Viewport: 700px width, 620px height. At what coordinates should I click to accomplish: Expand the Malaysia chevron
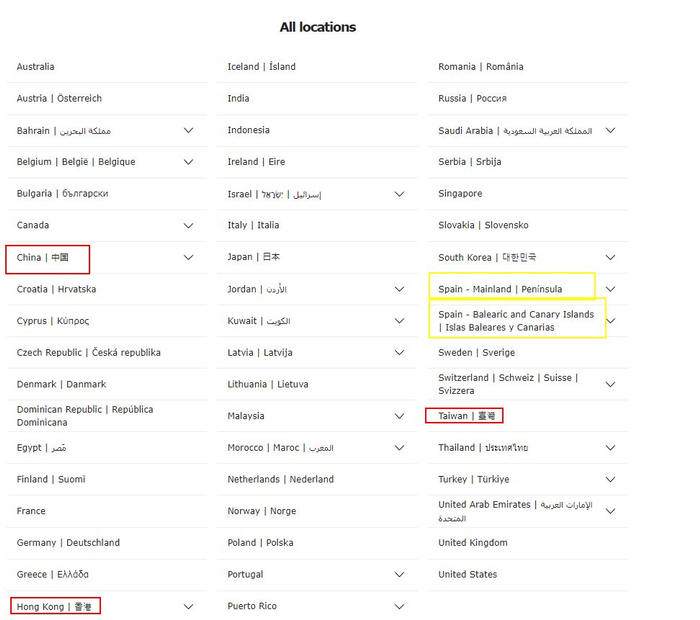click(399, 416)
